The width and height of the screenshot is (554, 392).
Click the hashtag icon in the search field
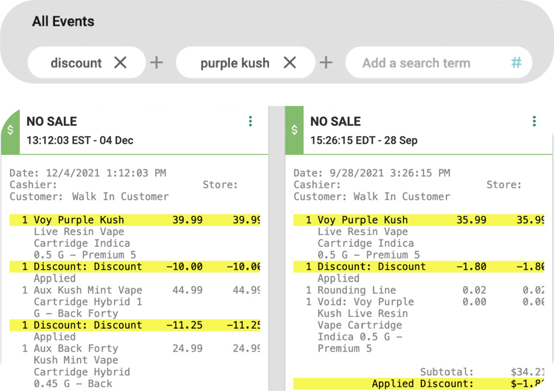click(516, 63)
